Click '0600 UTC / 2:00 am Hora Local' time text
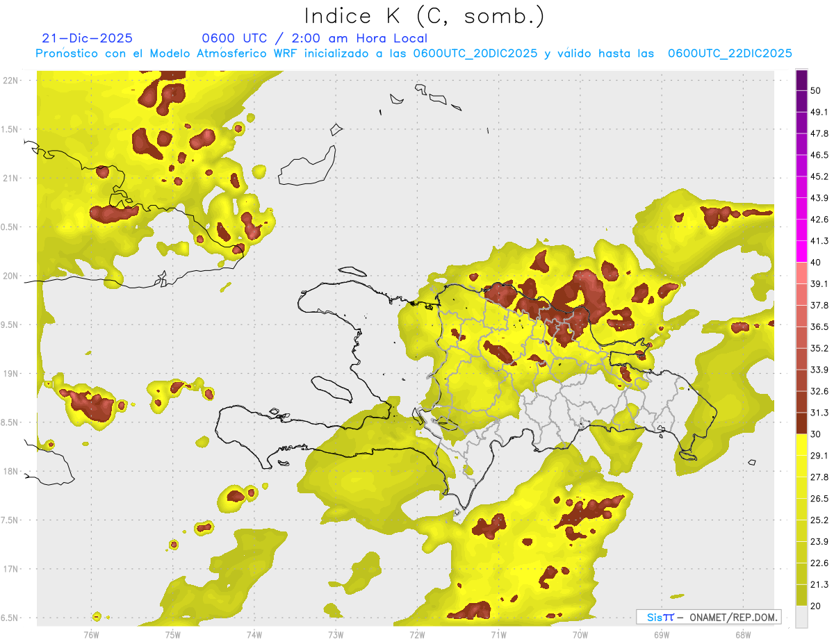The width and height of the screenshot is (834, 644). pos(314,38)
